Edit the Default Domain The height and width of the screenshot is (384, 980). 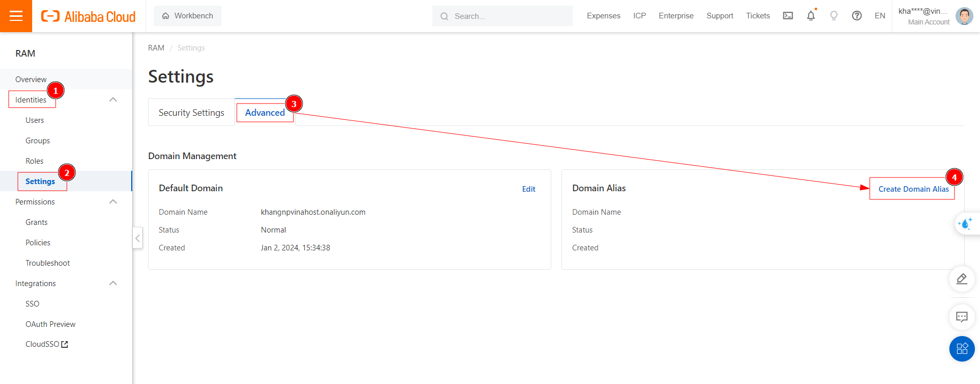pos(528,189)
